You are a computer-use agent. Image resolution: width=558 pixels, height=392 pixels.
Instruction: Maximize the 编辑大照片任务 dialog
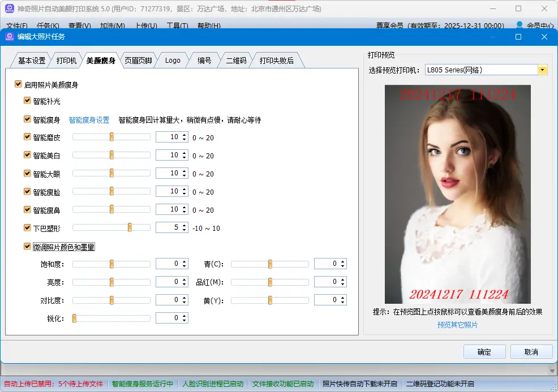pyautogui.click(x=518, y=37)
